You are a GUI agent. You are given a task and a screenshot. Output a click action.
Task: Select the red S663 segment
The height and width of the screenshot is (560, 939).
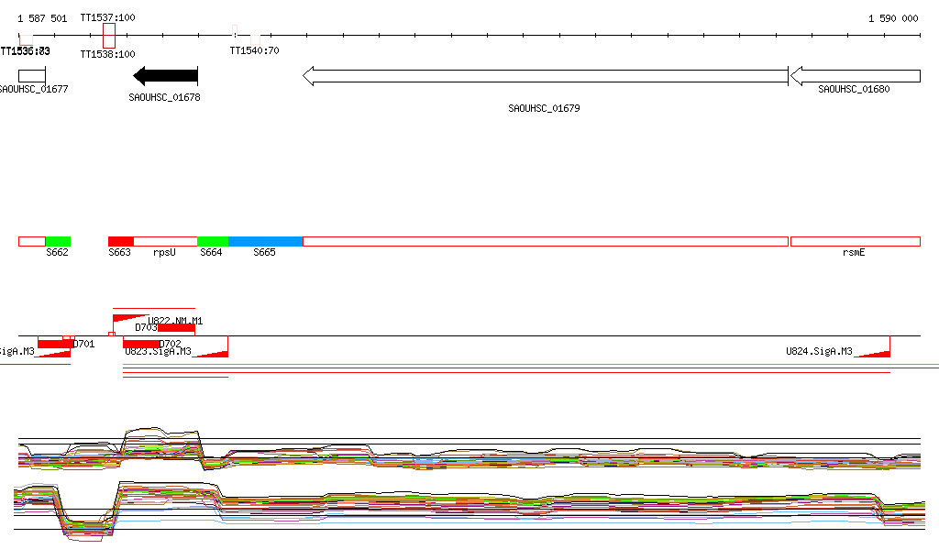click(x=120, y=241)
